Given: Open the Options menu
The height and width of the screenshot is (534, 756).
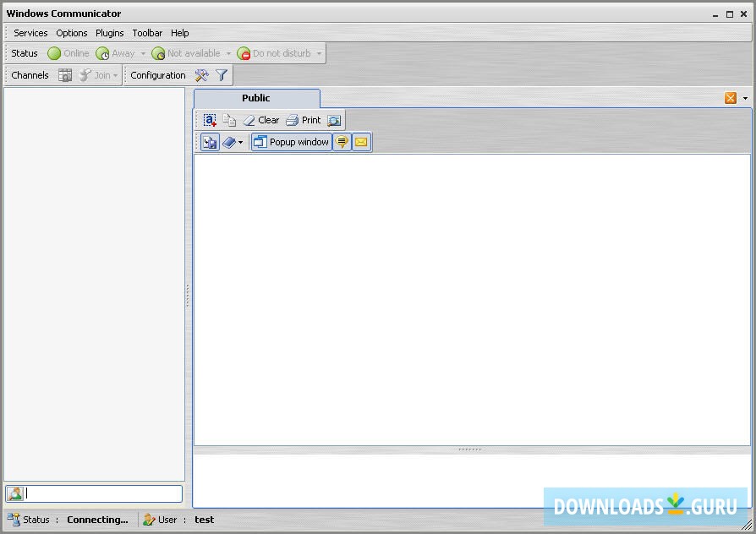Looking at the screenshot, I should coord(71,33).
